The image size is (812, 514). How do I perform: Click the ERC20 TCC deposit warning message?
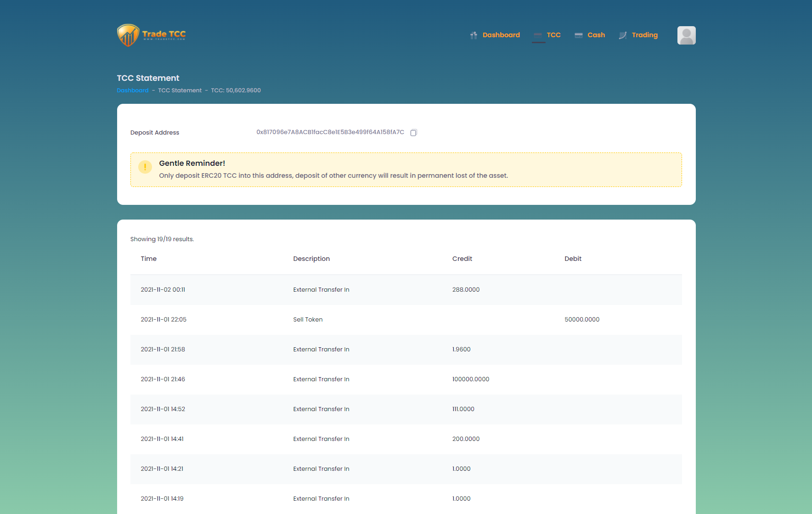coord(333,175)
